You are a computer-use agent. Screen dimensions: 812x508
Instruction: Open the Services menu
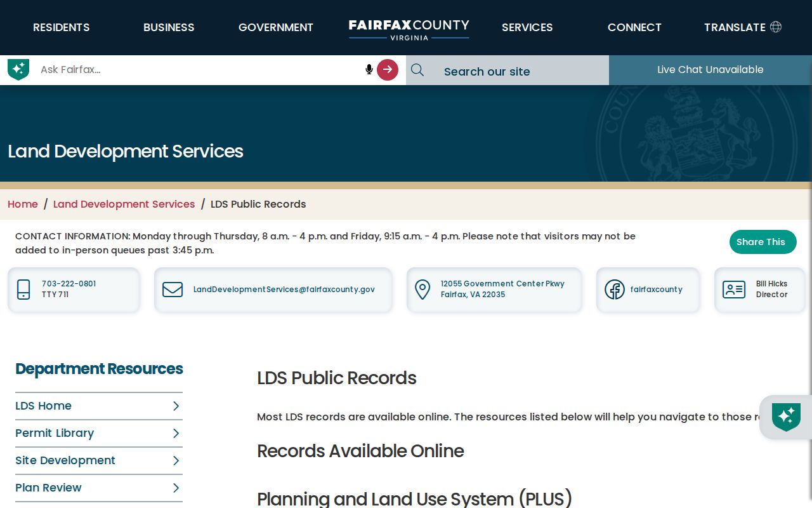[527, 27]
